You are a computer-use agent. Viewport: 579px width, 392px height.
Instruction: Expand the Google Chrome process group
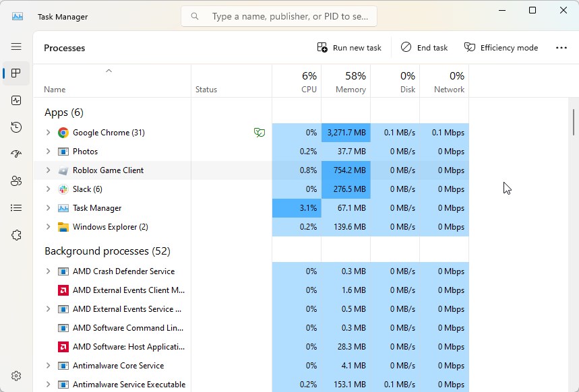(x=47, y=133)
